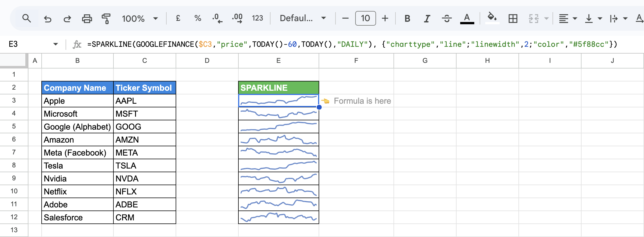Select the Apple cell
The image size is (644, 237).
(77, 101)
